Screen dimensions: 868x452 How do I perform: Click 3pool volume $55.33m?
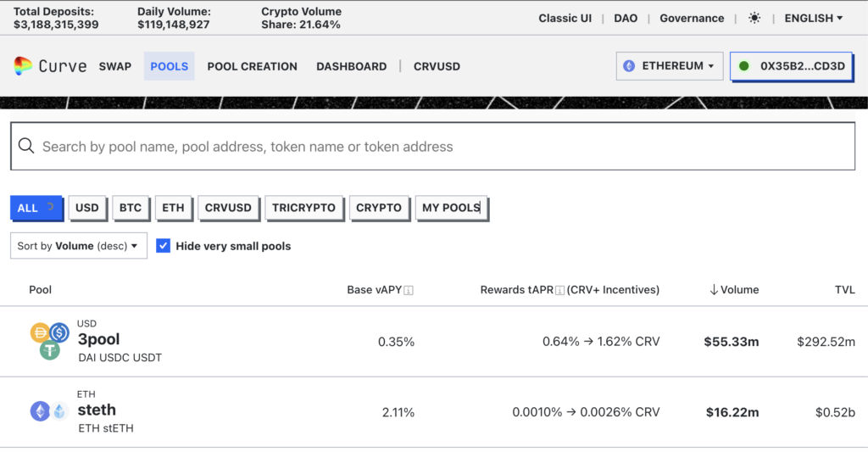732,342
